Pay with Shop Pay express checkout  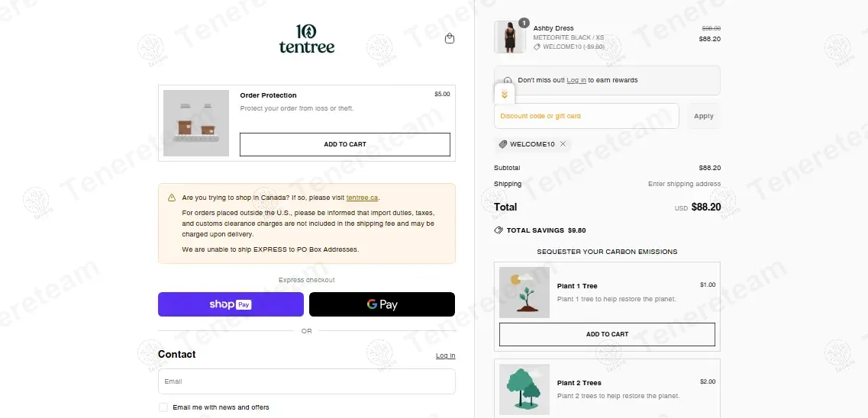[231, 304]
